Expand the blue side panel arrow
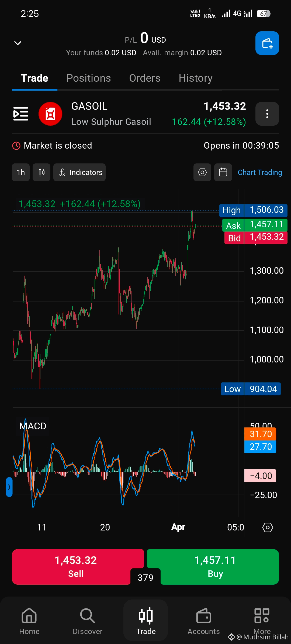 pos(9,487)
